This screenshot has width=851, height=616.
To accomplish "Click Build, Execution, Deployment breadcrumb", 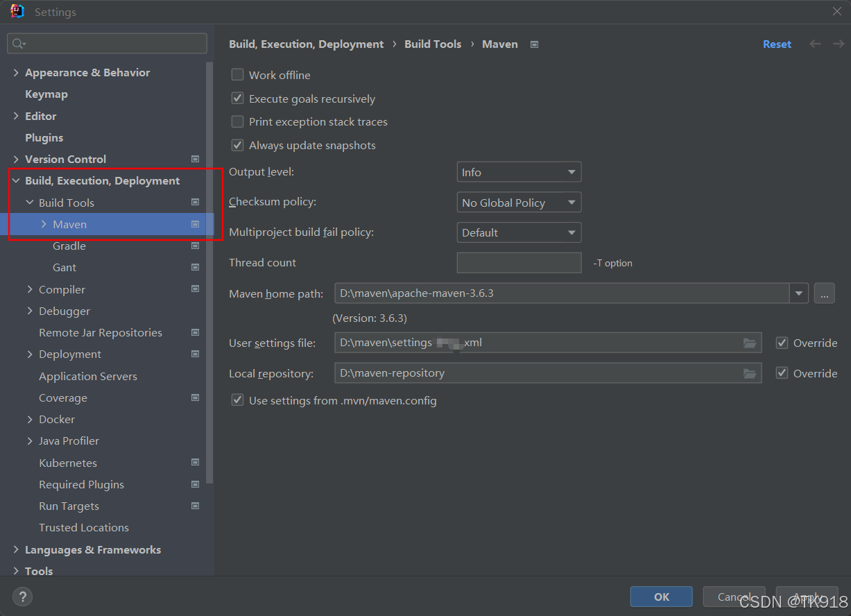I will point(306,44).
